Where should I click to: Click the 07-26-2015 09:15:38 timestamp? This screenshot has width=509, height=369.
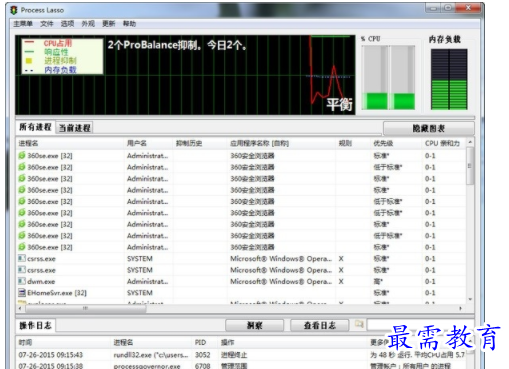(x=51, y=366)
